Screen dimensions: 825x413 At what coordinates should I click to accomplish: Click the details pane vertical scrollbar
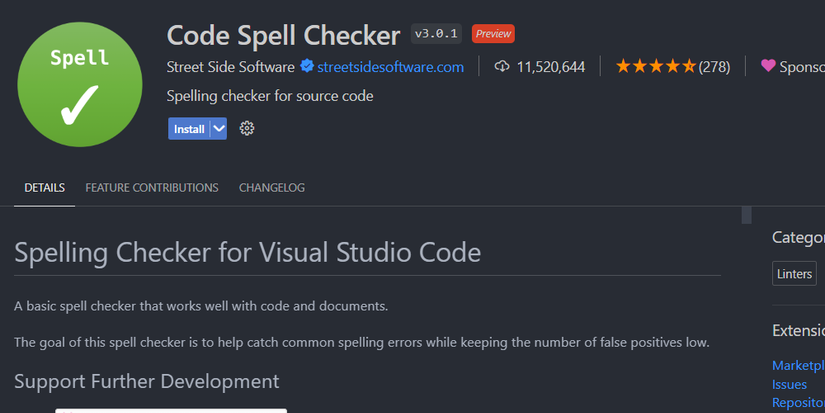(746, 216)
